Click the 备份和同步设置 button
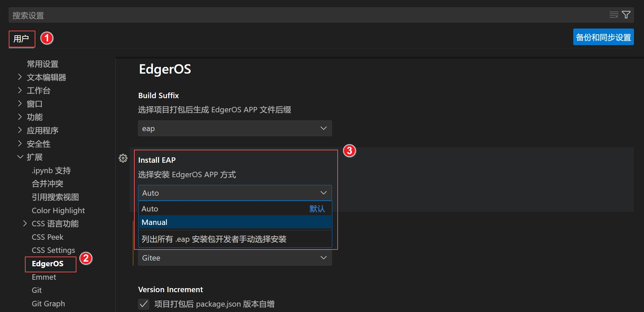 click(x=603, y=37)
